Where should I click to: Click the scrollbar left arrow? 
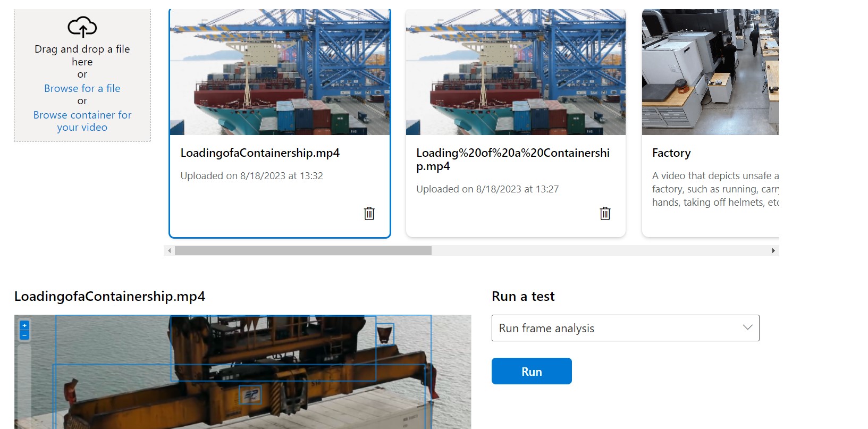point(169,250)
